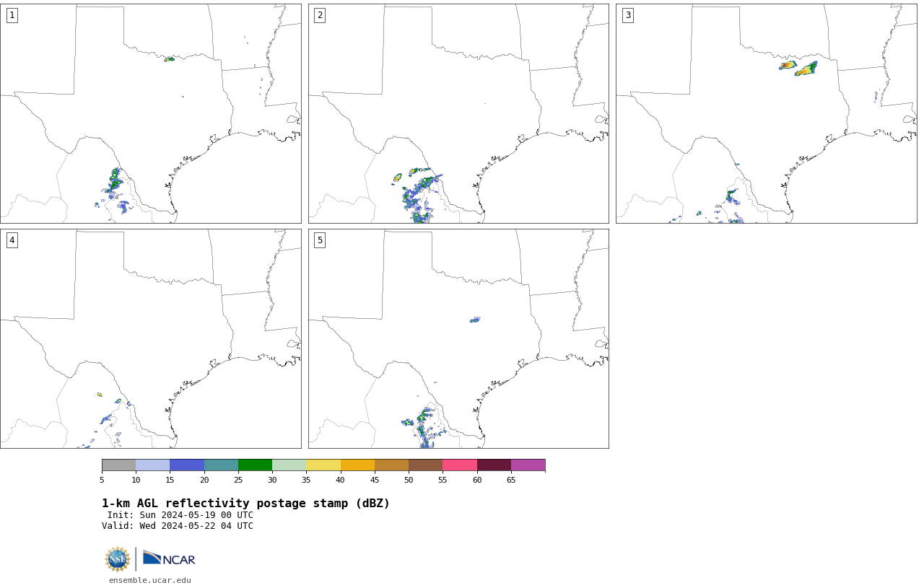Click the colorbar tick label 30
Screen dimensions: 924x588
(272, 480)
